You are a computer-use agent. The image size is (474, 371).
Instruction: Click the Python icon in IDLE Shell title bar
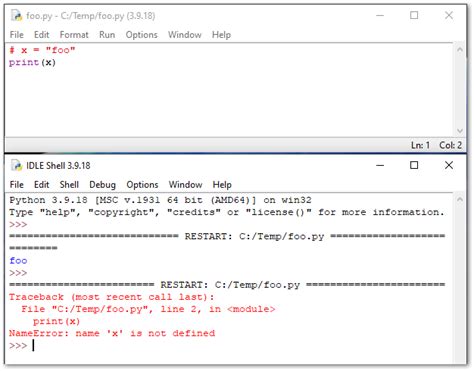(x=16, y=165)
